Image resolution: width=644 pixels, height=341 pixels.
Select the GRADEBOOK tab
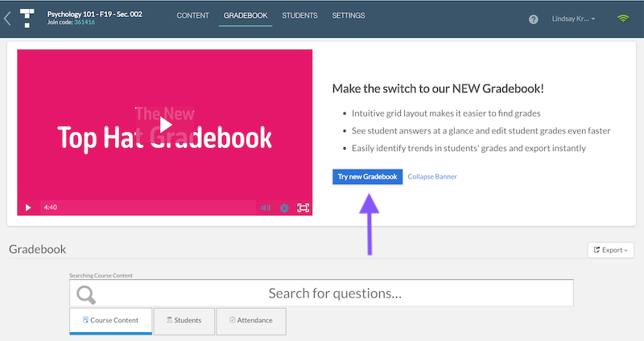coord(246,15)
